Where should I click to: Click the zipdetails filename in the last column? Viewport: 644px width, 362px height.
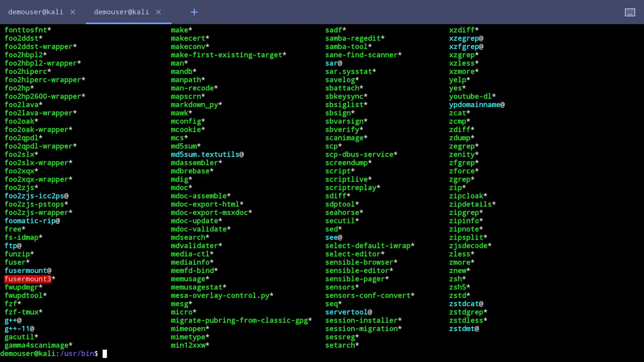coord(470,204)
